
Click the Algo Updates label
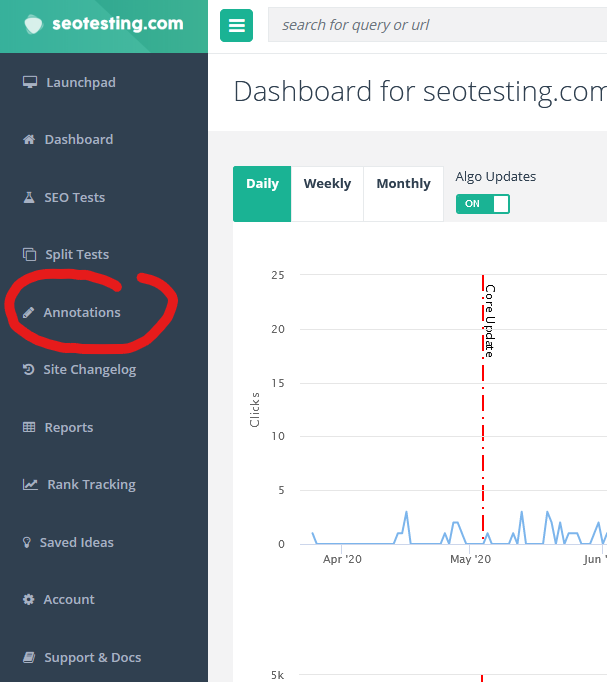(x=496, y=177)
